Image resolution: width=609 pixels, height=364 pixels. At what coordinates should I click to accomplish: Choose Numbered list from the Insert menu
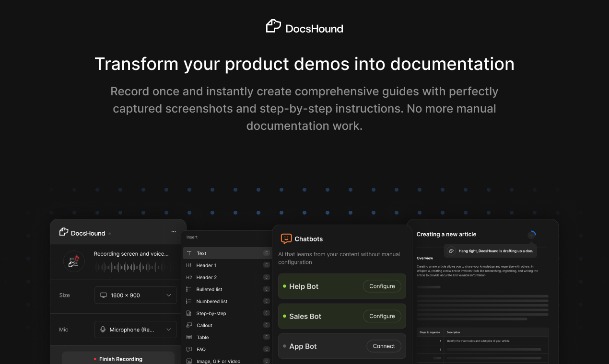coord(227,301)
